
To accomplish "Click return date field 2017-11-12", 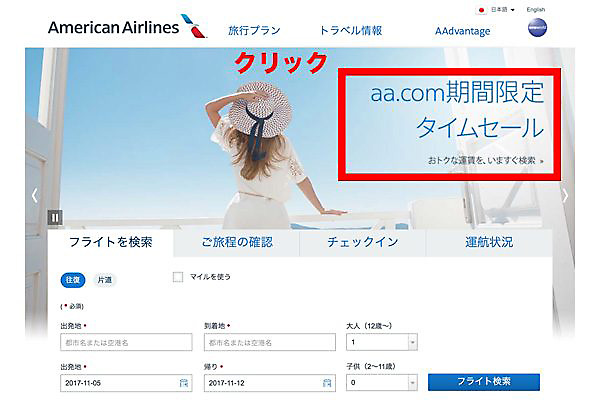I will [x=270, y=383].
